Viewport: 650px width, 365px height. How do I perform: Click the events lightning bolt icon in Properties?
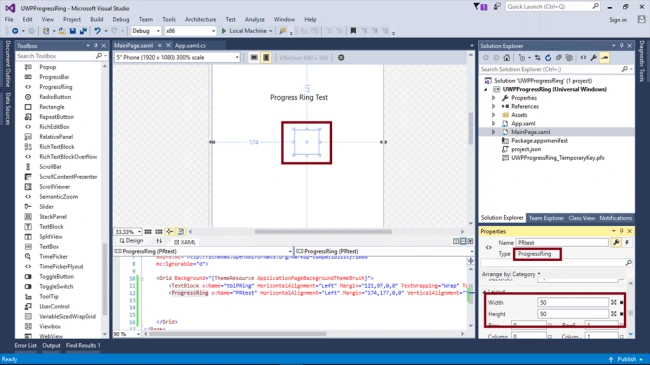coord(627,243)
